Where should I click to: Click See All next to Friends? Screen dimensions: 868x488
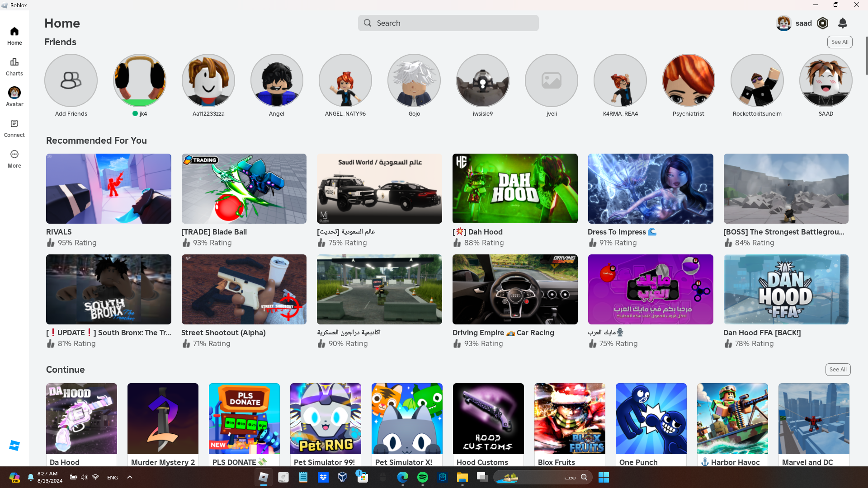coord(840,42)
